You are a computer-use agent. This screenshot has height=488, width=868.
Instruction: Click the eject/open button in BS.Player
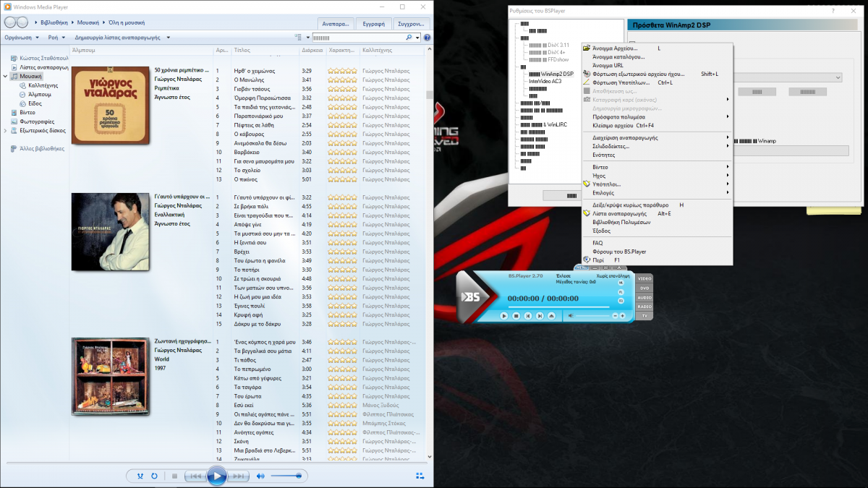[x=551, y=316]
